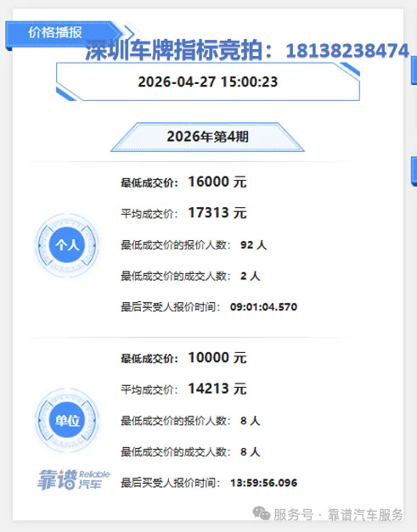Click the 单位 circular badge icon

pyautogui.click(x=67, y=420)
